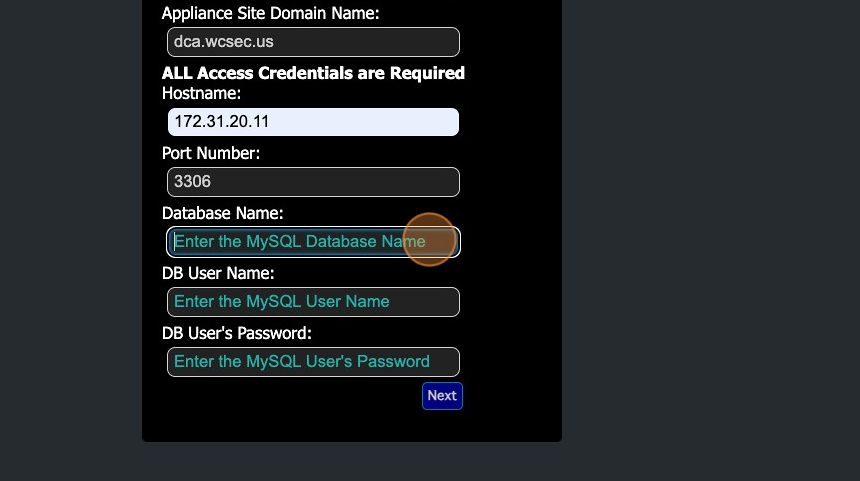Click the "DB User Name:" label
Screen dimensions: 860x481
tap(218, 273)
